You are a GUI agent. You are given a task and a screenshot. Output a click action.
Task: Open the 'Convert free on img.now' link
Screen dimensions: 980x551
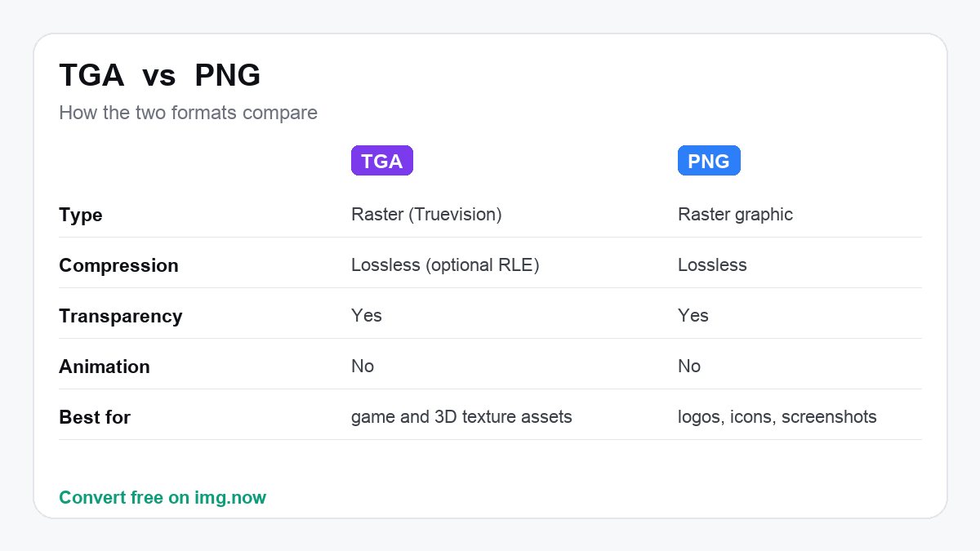click(x=163, y=497)
